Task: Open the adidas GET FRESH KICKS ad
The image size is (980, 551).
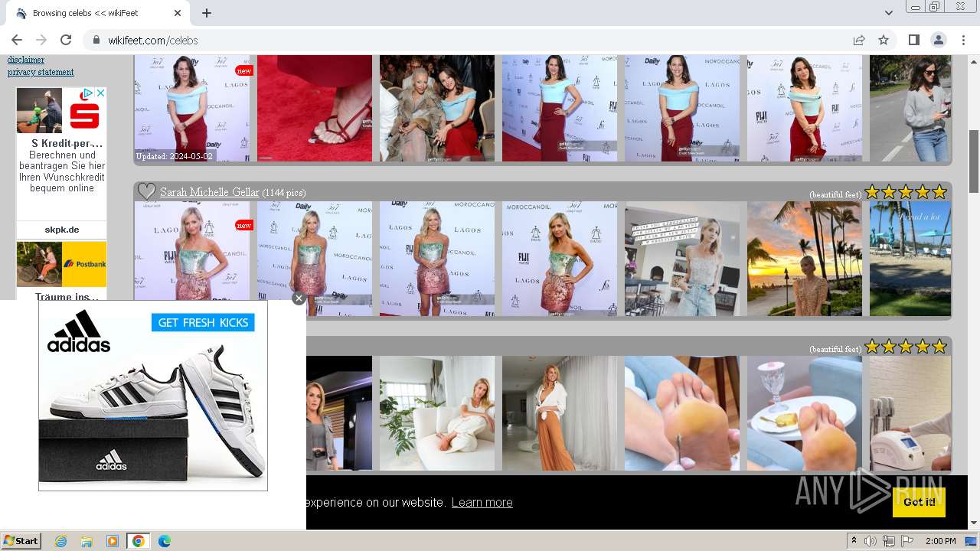Action: pyautogui.click(x=153, y=396)
